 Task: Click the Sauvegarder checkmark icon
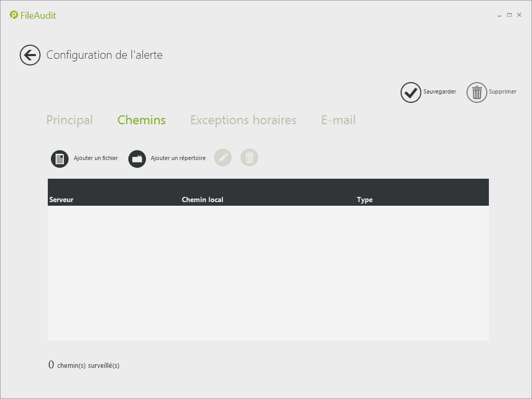[410, 92]
